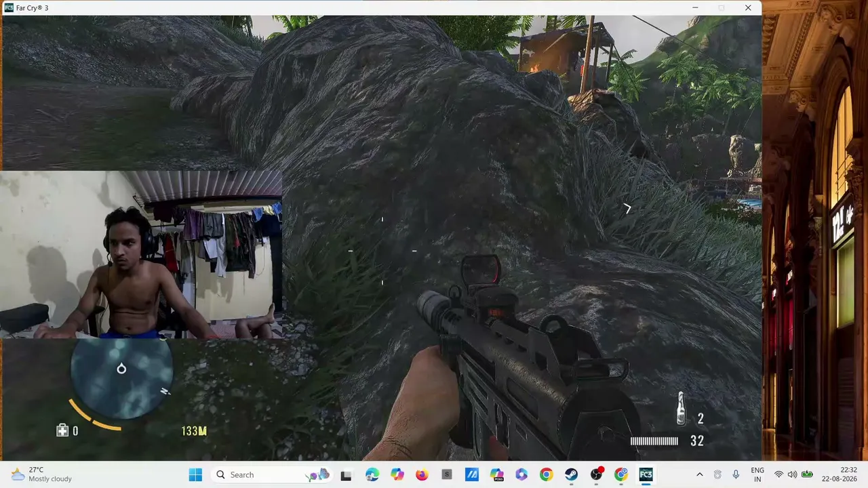868x488 pixels.
Task: Expand the hidden system tray icons chevron
Action: 699,474
